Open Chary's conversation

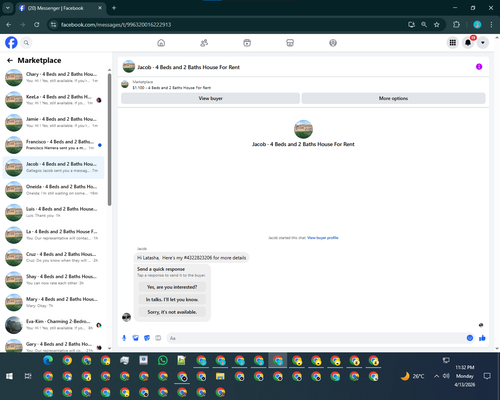click(53, 77)
